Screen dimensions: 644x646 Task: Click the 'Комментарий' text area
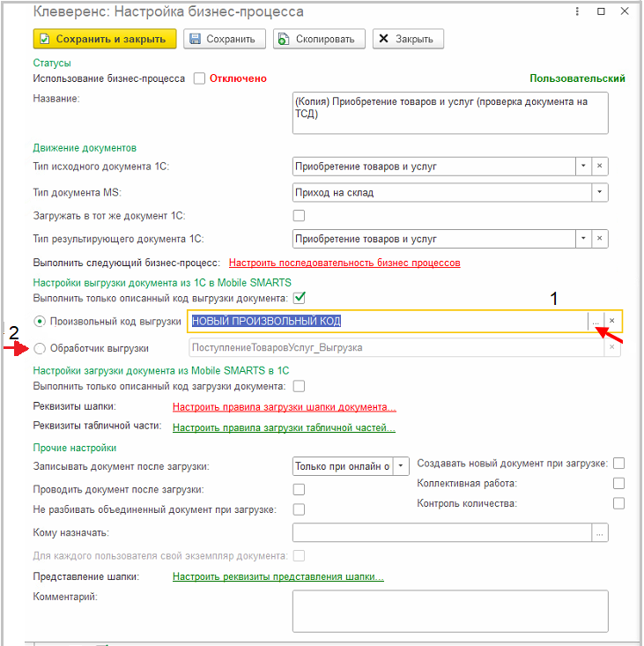tap(450, 612)
